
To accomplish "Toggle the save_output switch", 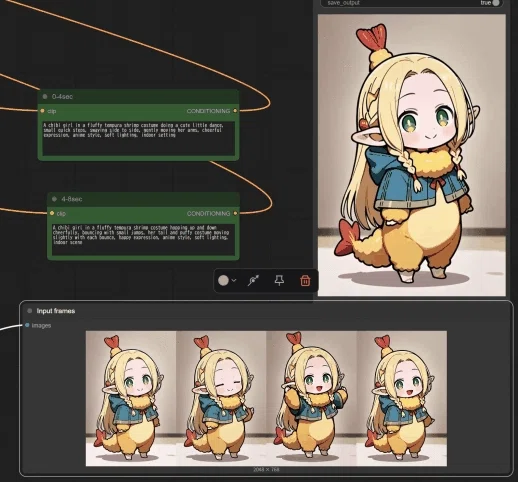I will click(x=495, y=3).
